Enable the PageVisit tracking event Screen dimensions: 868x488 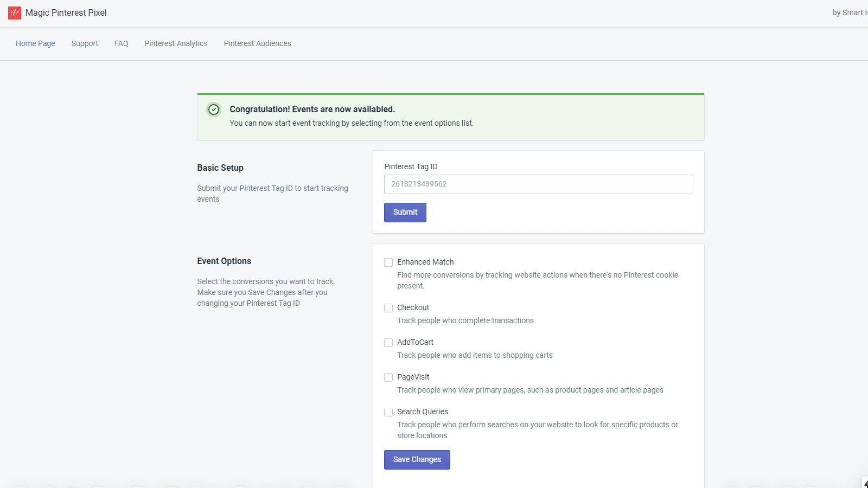click(x=388, y=377)
